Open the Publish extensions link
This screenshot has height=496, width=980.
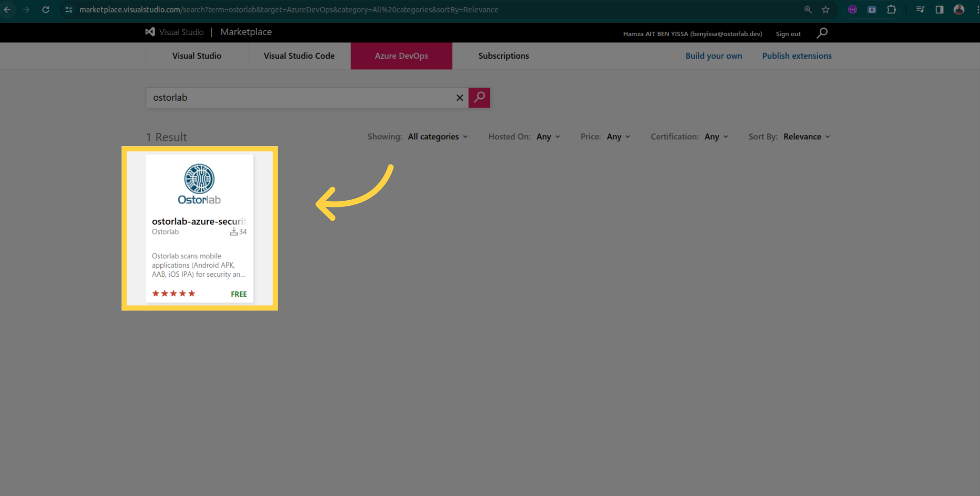797,56
